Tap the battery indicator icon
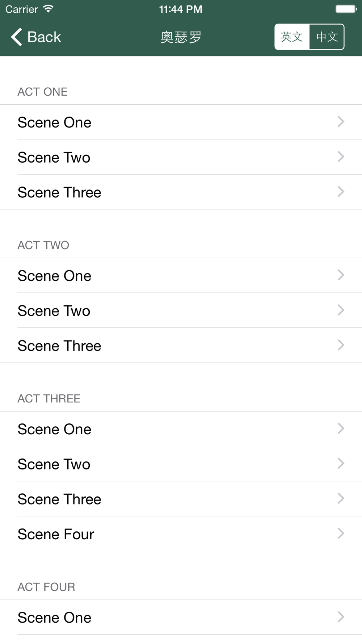The height and width of the screenshot is (644, 362). 346,9
